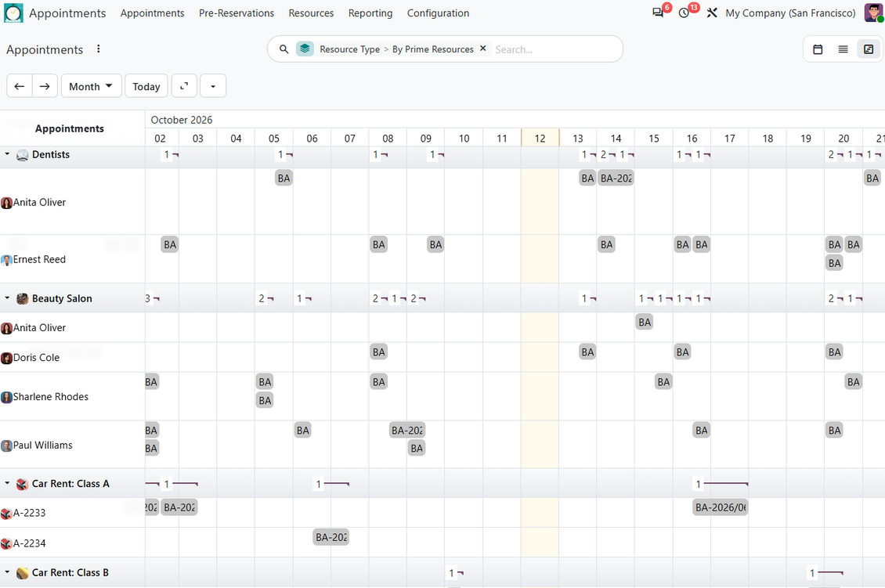Collapse the Car Rent: Class A group
Viewport: 885px width, 588px height.
(x=7, y=483)
